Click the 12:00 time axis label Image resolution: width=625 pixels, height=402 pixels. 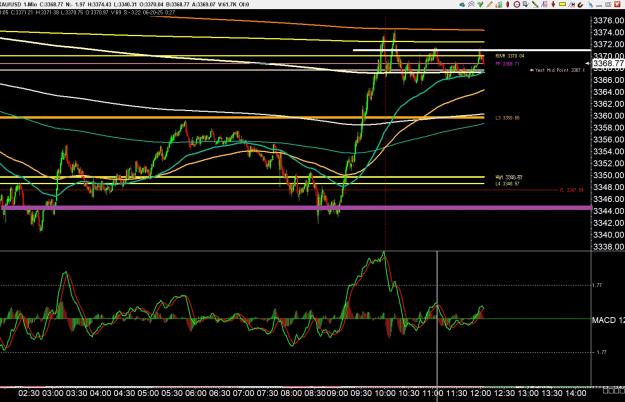[480, 393]
